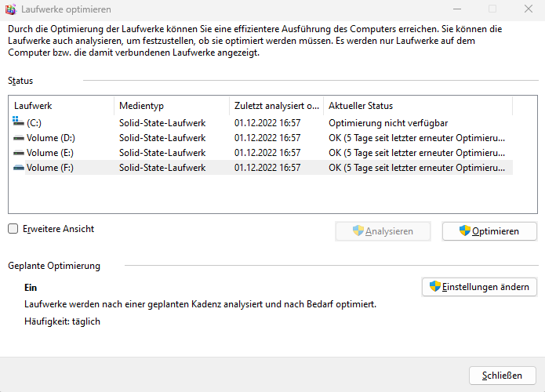Click the drive icon beside Volume (E:)
The width and height of the screenshot is (545, 392).
click(x=18, y=153)
